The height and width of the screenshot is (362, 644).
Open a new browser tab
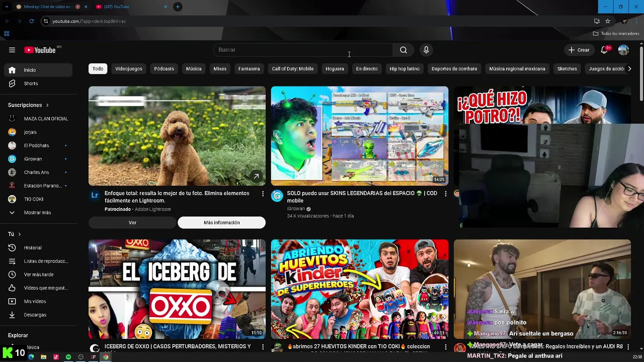(178, 7)
